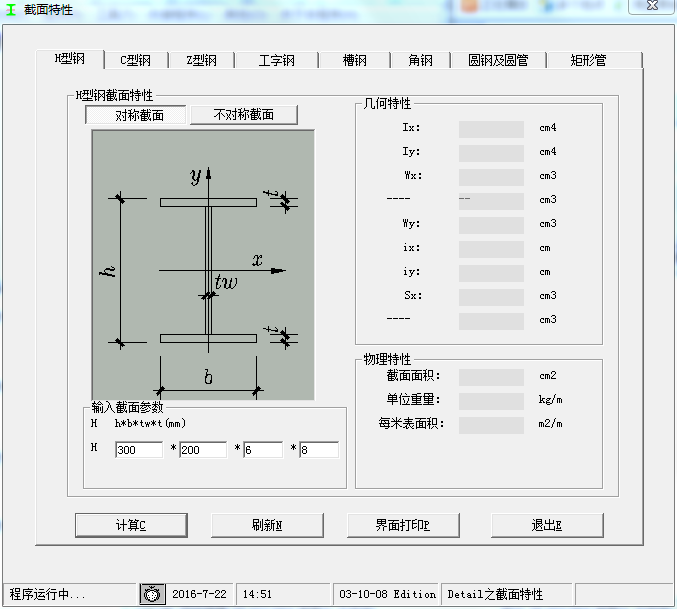Focus the t input containing 8
The width and height of the screenshot is (677, 609).
(x=319, y=450)
